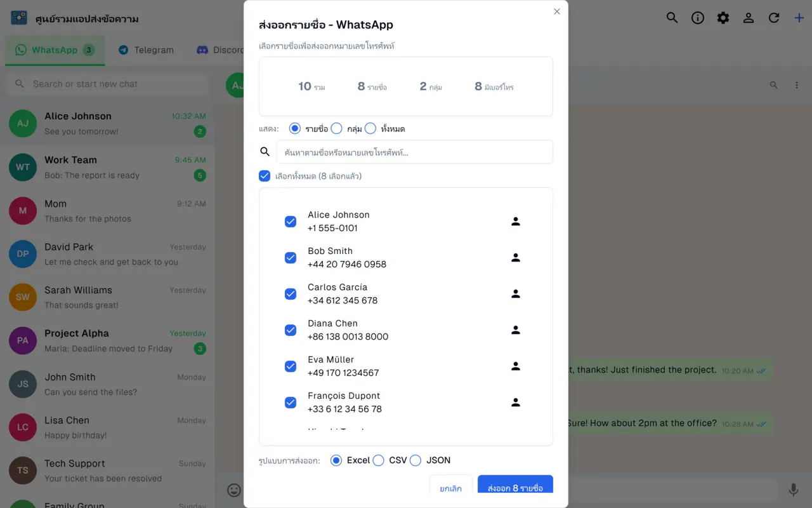Click the messaging hub app logo
Viewport: 812px width, 508px height.
pos(19,18)
